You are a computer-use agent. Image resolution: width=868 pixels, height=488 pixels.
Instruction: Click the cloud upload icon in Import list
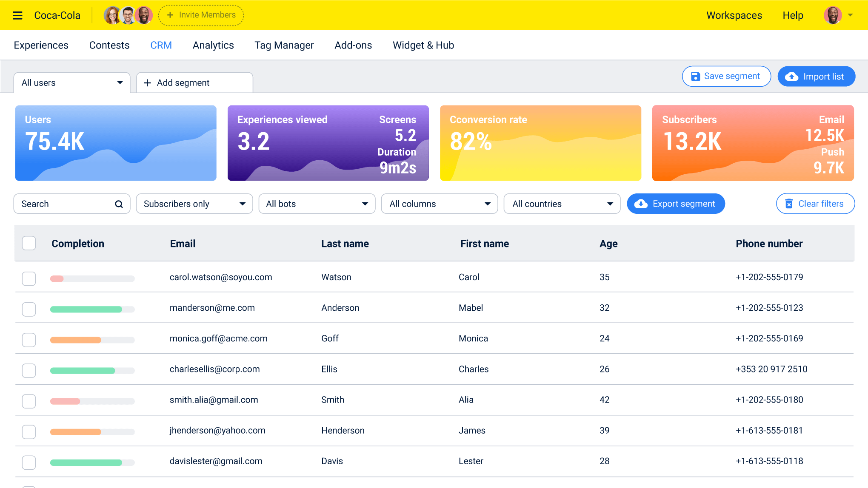coord(791,77)
